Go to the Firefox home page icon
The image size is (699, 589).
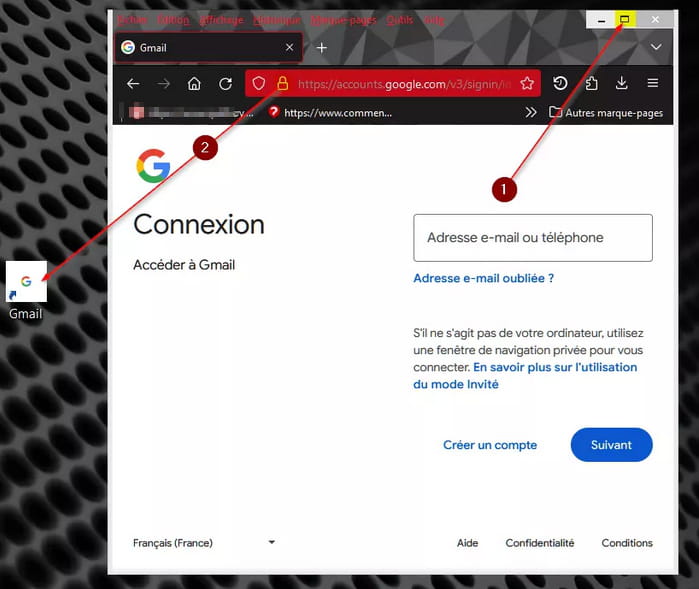(x=194, y=83)
